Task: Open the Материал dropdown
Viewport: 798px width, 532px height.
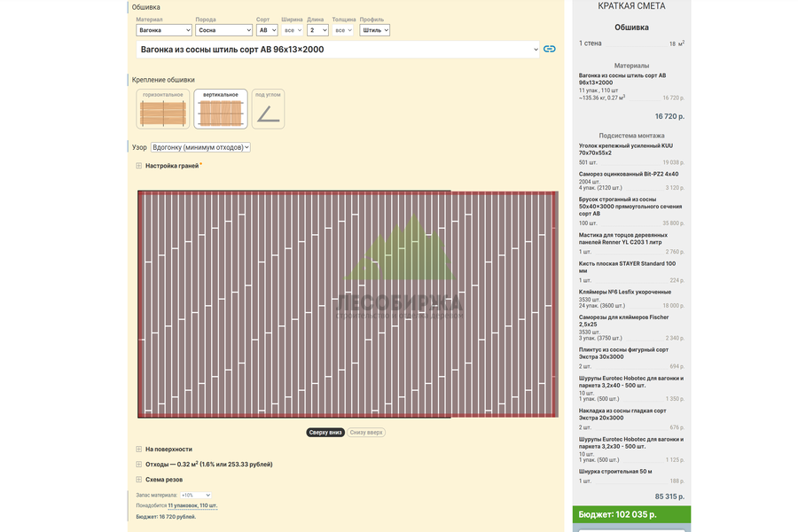Action: point(164,30)
